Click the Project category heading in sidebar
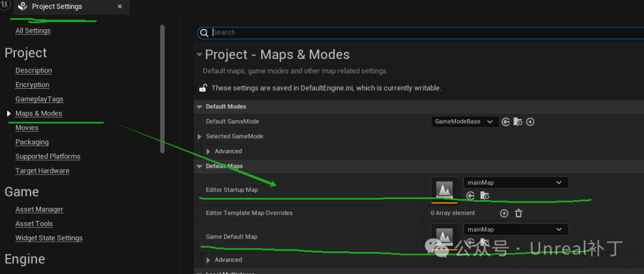 (x=26, y=53)
